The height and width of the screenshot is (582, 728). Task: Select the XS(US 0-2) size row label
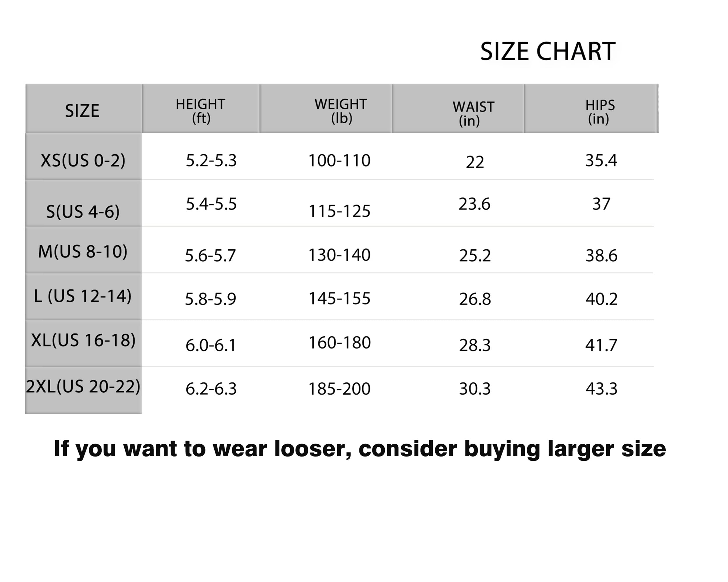(83, 160)
